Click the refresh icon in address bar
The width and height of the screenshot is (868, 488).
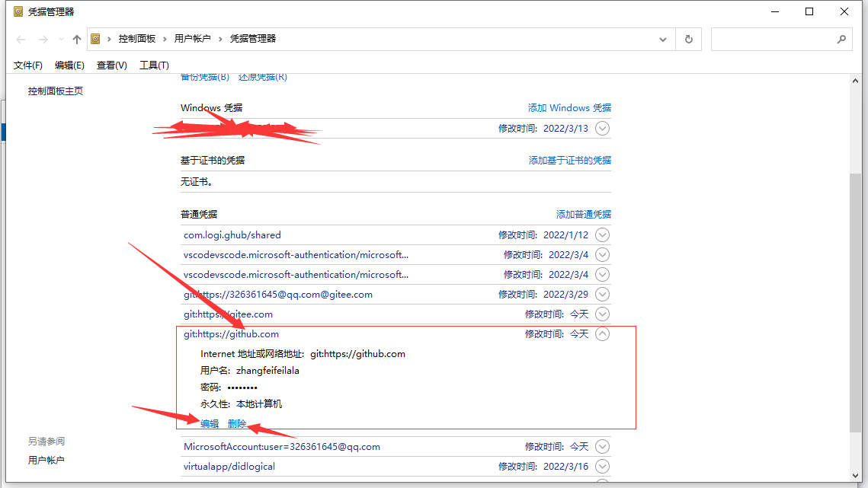point(688,39)
